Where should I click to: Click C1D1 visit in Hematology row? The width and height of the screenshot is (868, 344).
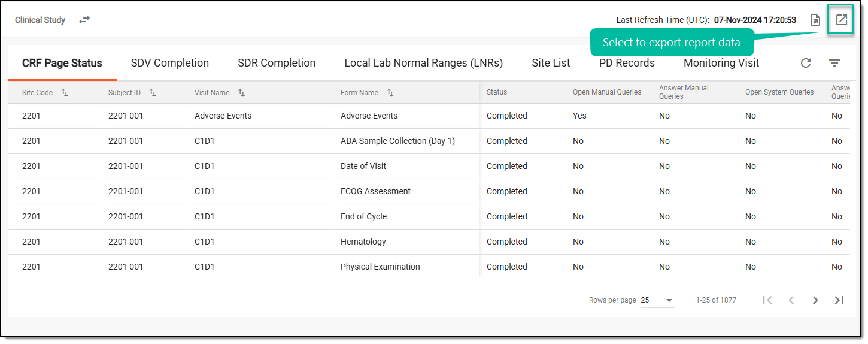[x=204, y=242]
